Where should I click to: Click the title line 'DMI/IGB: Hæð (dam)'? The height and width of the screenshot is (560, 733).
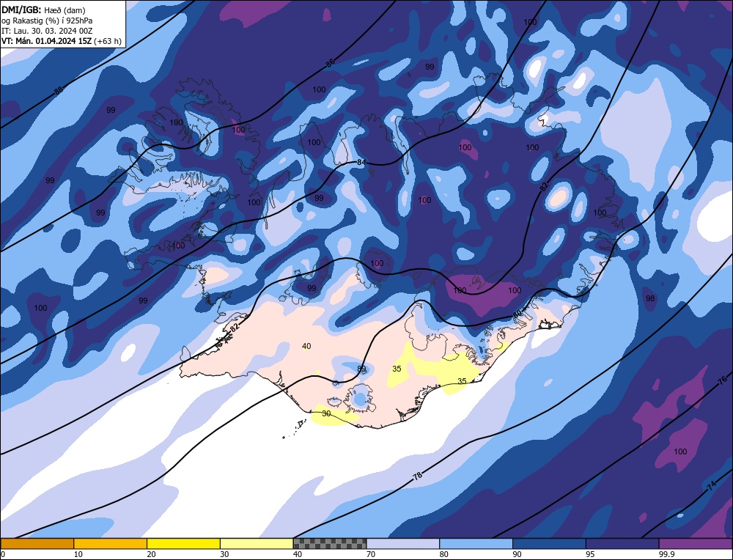43,10
